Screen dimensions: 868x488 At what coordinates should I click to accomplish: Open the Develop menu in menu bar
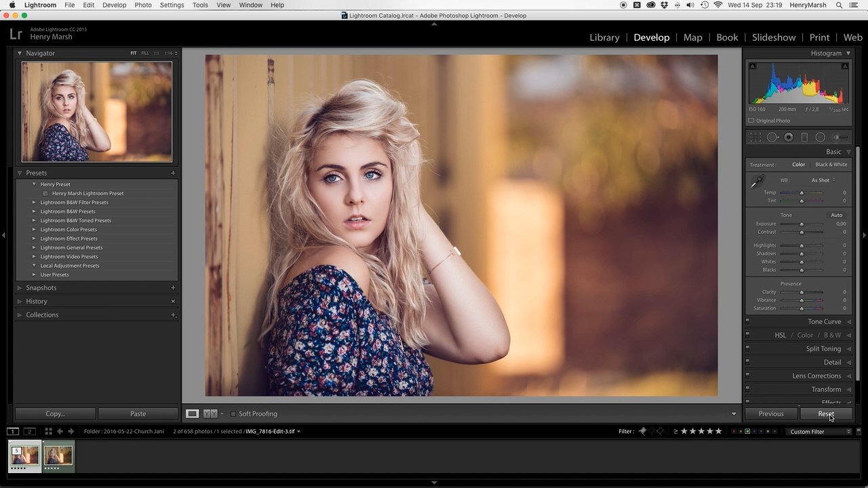[114, 5]
